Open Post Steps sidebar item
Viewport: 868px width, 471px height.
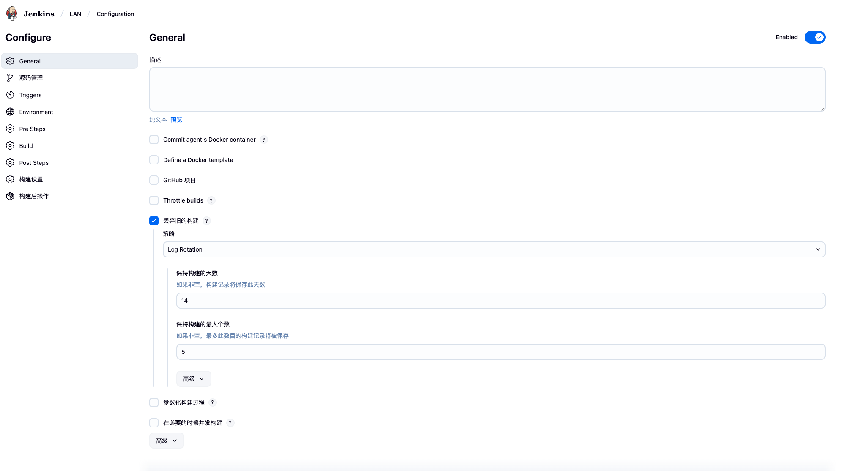(34, 163)
